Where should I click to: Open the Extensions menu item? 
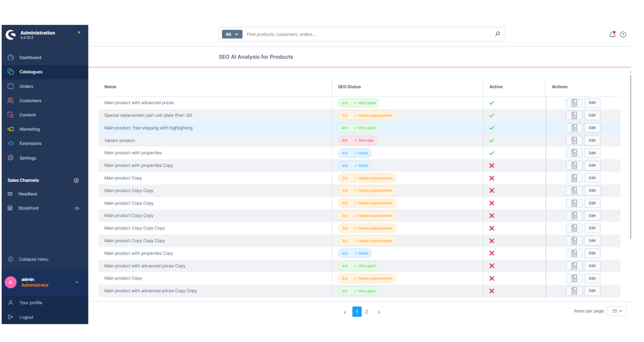coord(45,143)
